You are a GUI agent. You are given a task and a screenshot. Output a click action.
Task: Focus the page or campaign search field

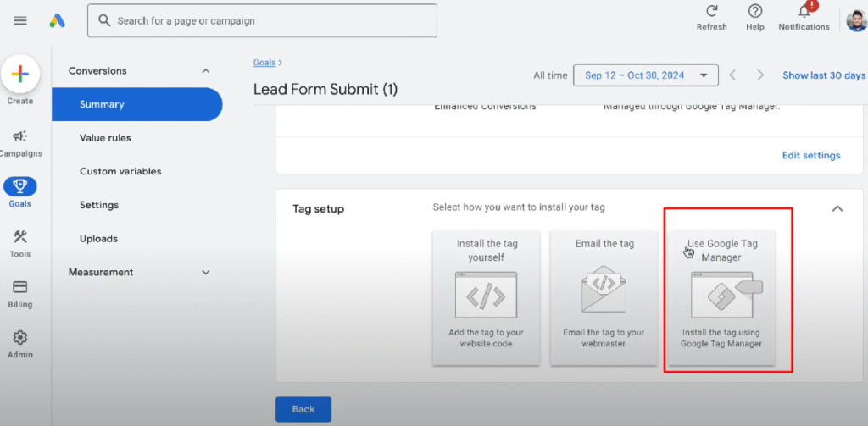[262, 21]
